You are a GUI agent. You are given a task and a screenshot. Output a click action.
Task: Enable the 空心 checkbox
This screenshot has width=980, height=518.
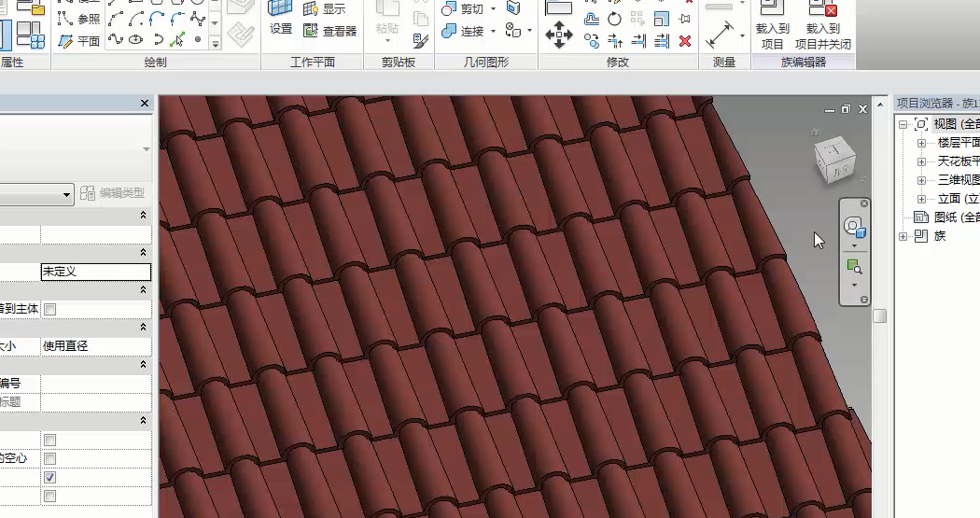click(x=50, y=458)
